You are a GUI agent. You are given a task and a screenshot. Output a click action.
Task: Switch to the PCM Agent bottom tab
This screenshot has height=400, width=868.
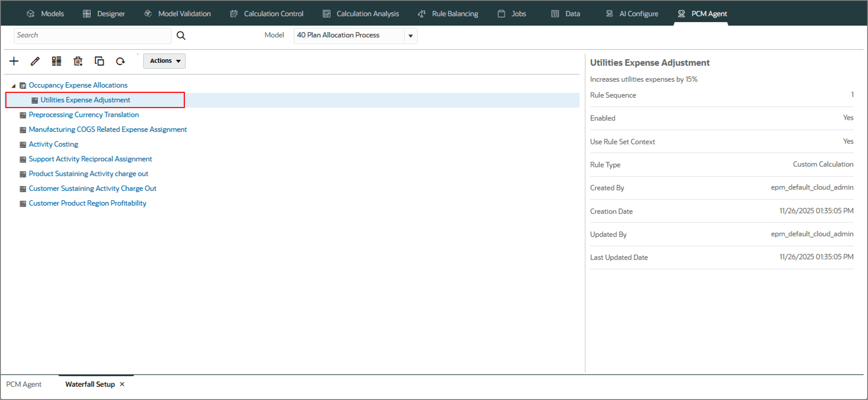24,384
